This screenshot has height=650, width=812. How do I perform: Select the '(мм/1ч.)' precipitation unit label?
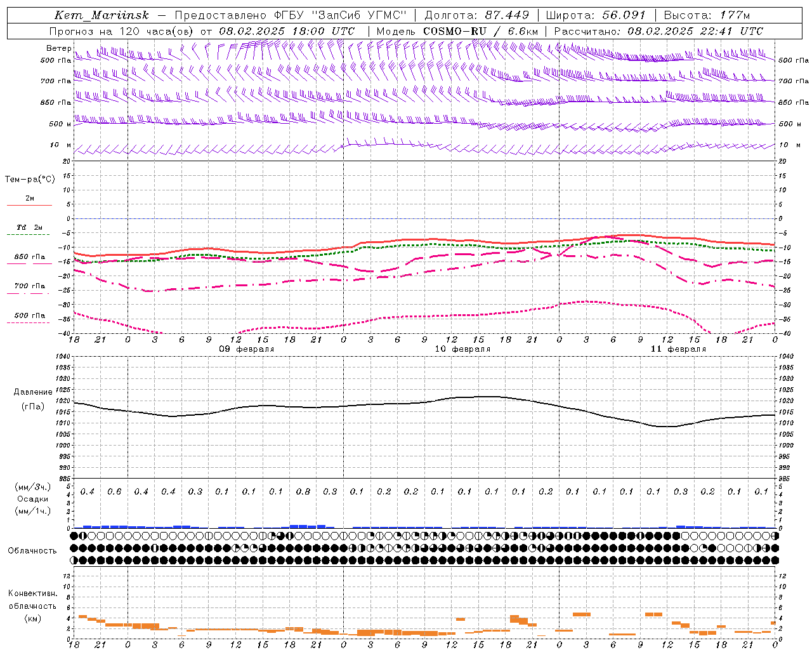click(33, 511)
